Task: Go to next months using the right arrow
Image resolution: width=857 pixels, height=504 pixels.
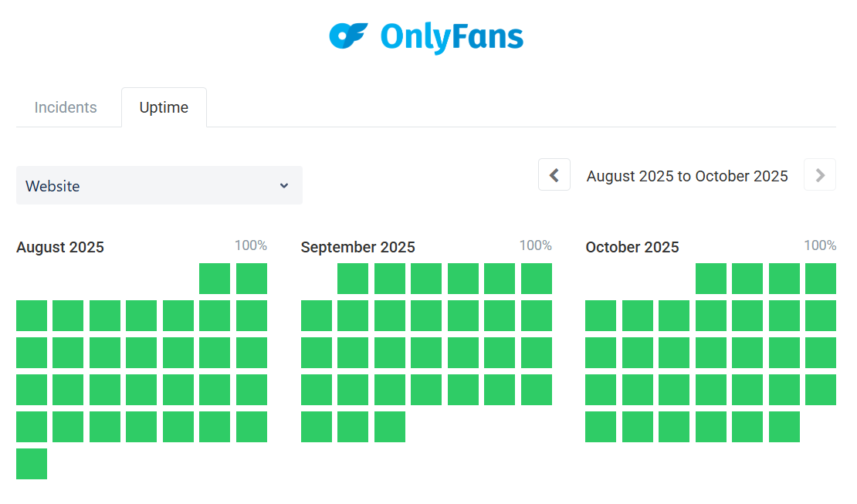Action: point(820,174)
